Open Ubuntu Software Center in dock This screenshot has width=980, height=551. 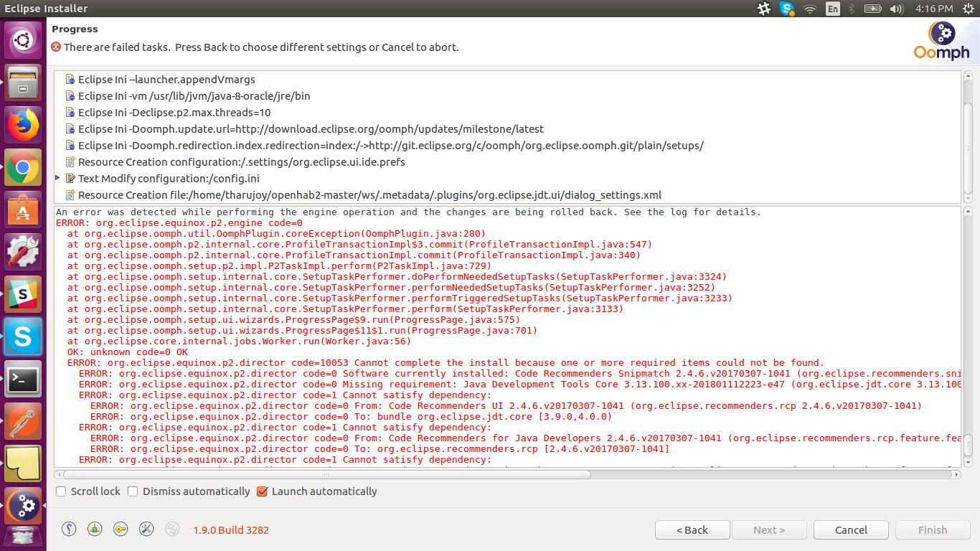pyautogui.click(x=23, y=211)
